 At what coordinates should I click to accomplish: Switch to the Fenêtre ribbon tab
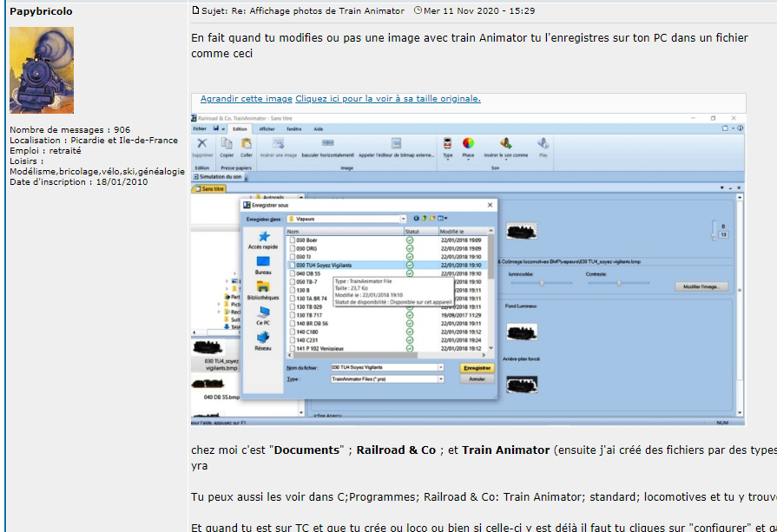point(293,128)
